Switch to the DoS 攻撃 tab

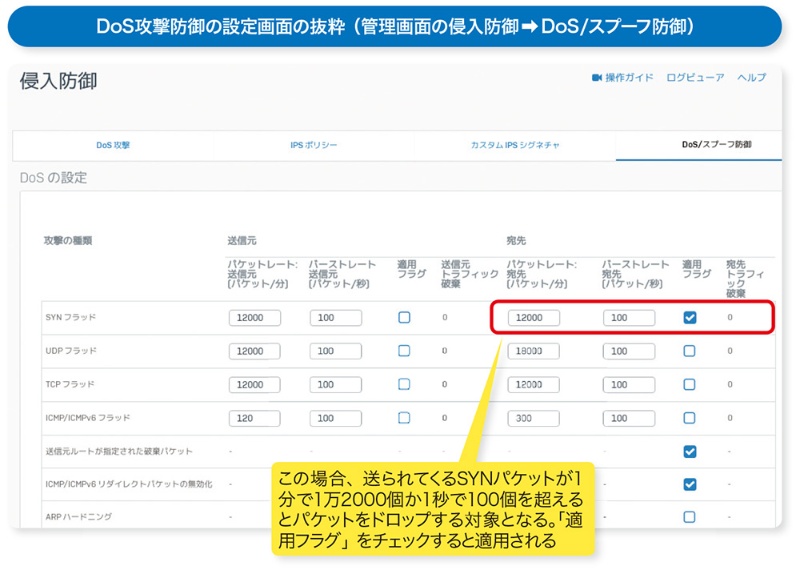[113, 145]
